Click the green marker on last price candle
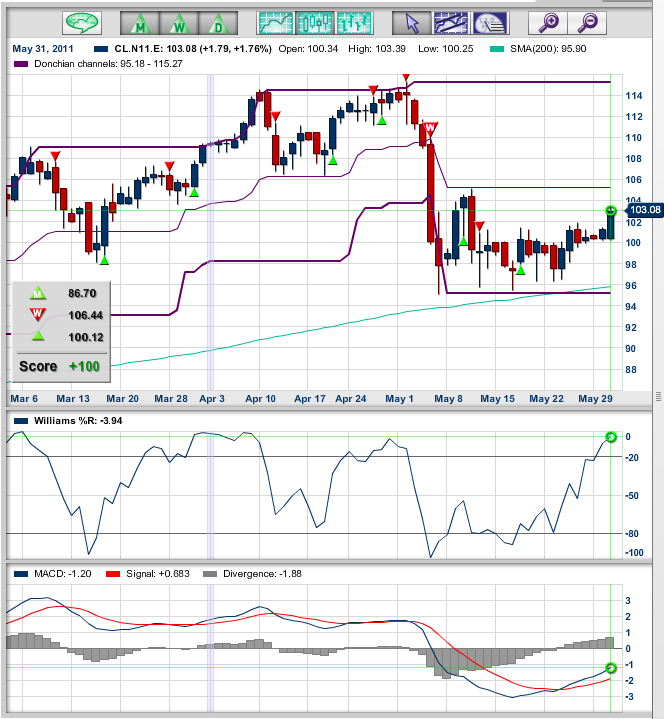Image resolution: width=664 pixels, height=719 pixels. pyautogui.click(x=611, y=211)
